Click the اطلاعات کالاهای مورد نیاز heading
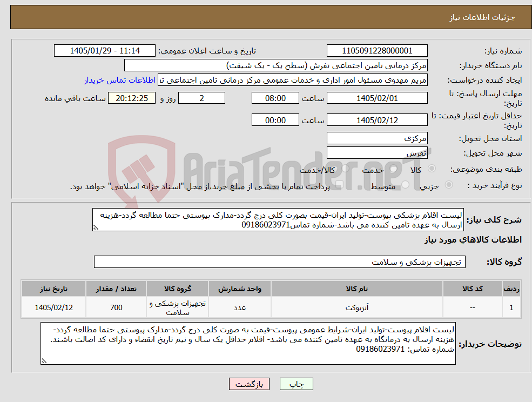This screenshot has width=532, height=402. (x=473, y=240)
